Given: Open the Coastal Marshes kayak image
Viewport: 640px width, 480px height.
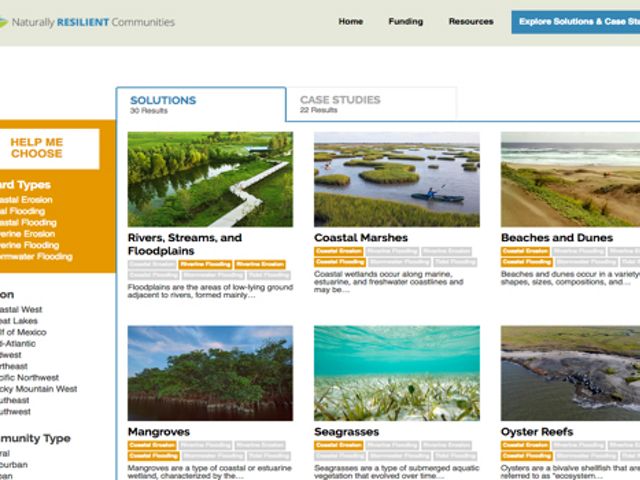Looking at the screenshot, I should click(396, 179).
